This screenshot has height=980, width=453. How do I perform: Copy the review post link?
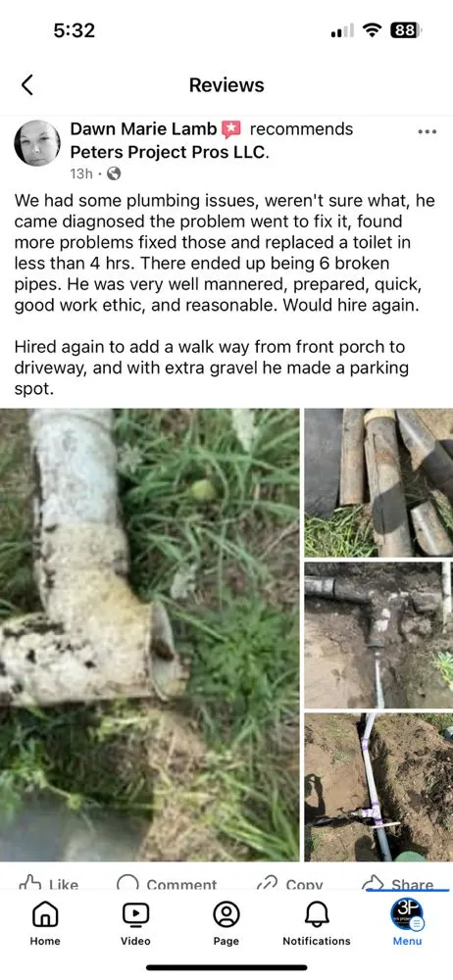pyautogui.click(x=290, y=884)
